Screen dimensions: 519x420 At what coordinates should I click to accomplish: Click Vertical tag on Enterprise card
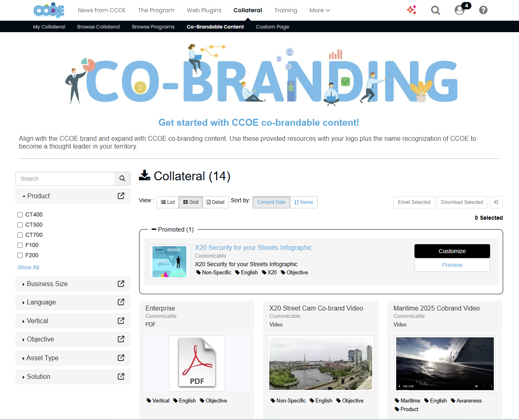tap(158, 401)
